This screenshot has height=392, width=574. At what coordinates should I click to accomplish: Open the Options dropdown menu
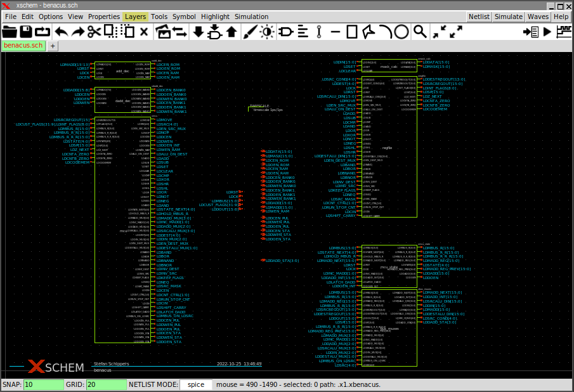click(51, 16)
